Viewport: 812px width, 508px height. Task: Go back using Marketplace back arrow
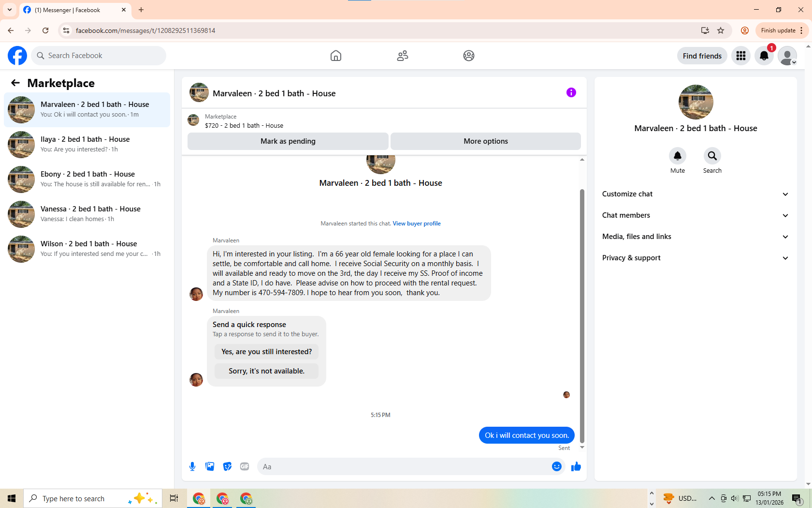[15, 83]
